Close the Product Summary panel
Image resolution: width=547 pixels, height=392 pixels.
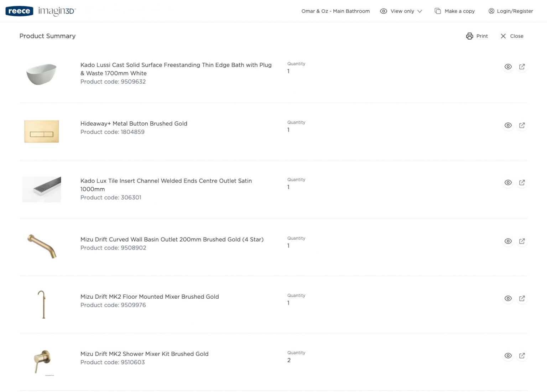[512, 36]
